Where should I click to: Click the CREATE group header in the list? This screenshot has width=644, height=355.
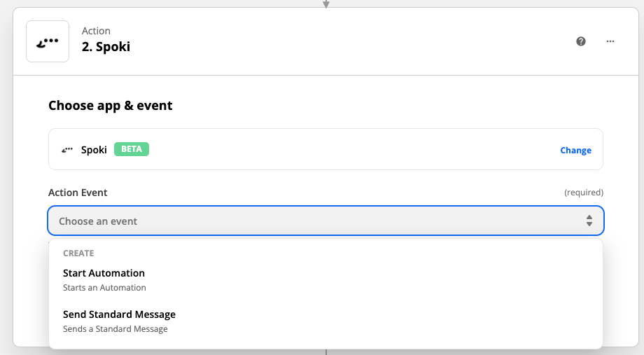point(78,253)
